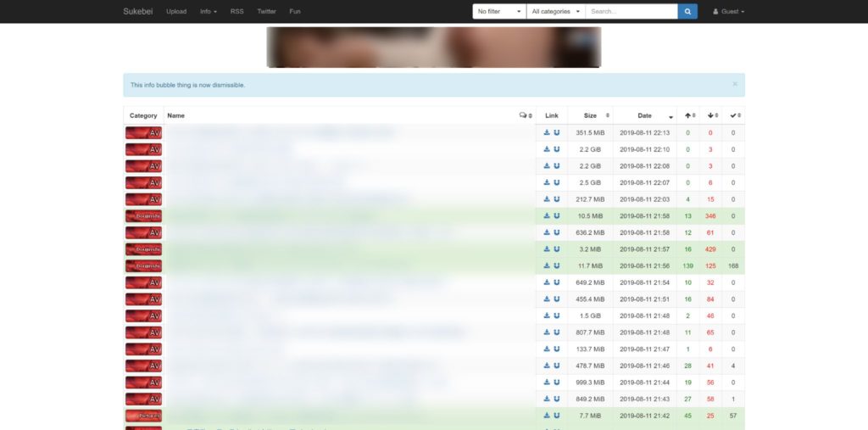Sort the list by Size column

[x=590, y=115]
